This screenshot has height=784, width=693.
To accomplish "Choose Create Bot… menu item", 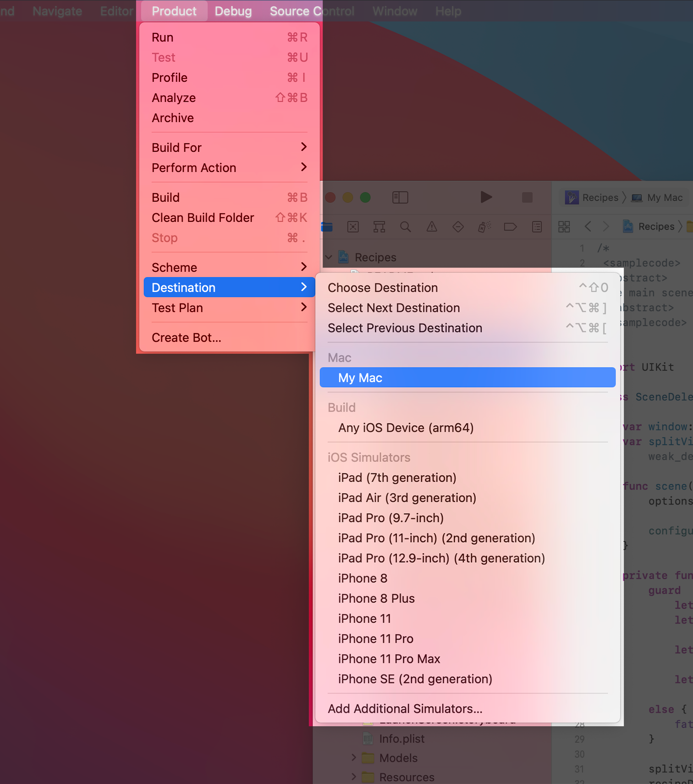I will pyautogui.click(x=229, y=338).
